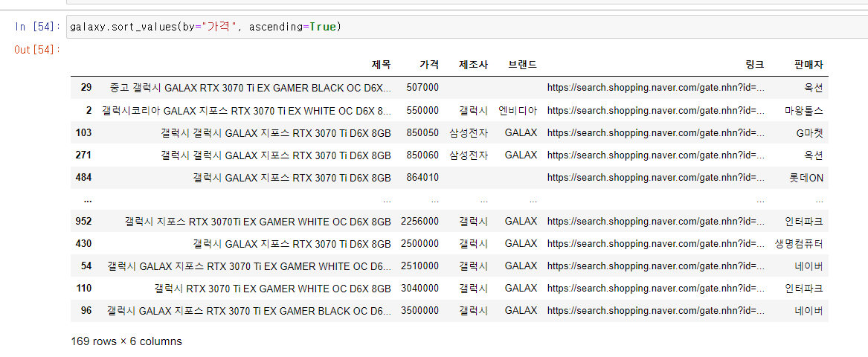
Task: Click the title in row 110
Action: point(273,289)
